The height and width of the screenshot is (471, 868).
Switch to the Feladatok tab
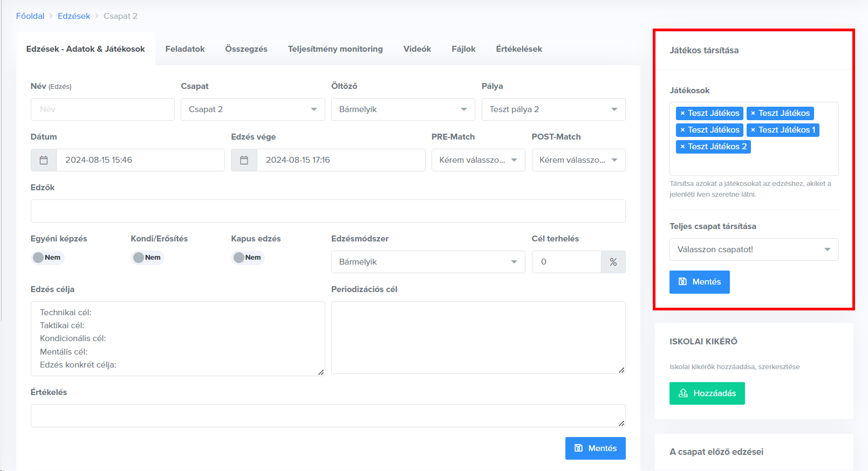(185, 49)
